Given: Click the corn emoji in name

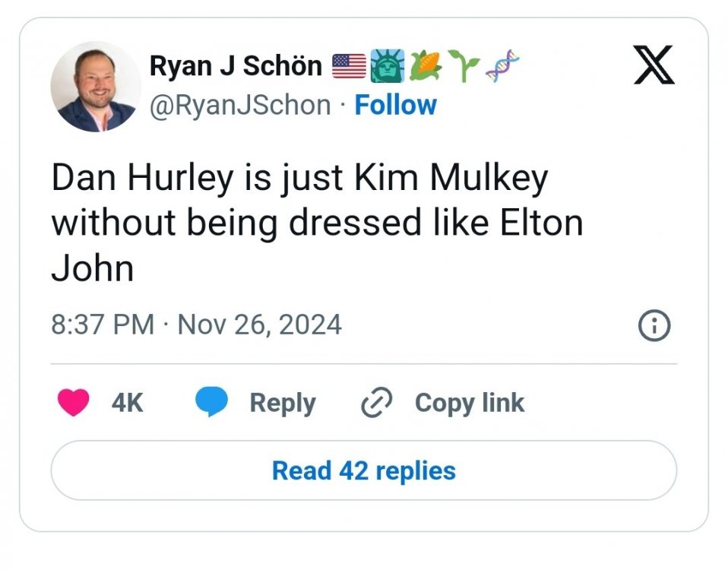Looking at the screenshot, I should click(x=423, y=67).
